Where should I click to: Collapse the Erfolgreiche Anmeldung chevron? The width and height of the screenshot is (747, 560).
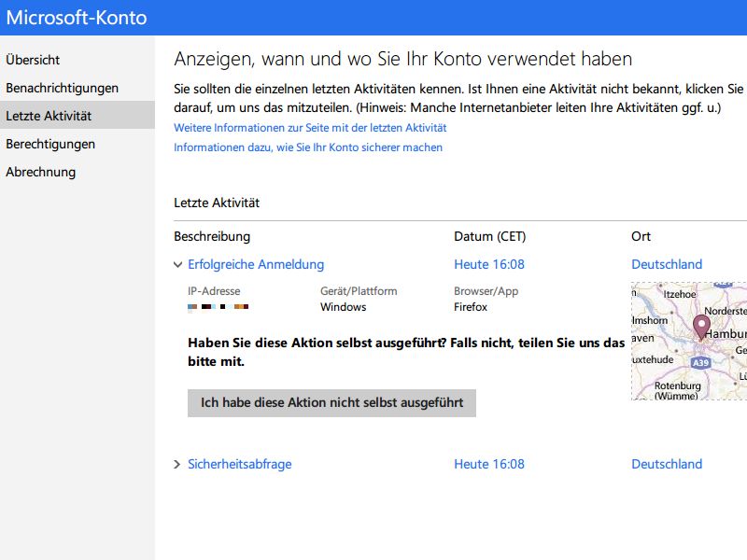point(177,265)
